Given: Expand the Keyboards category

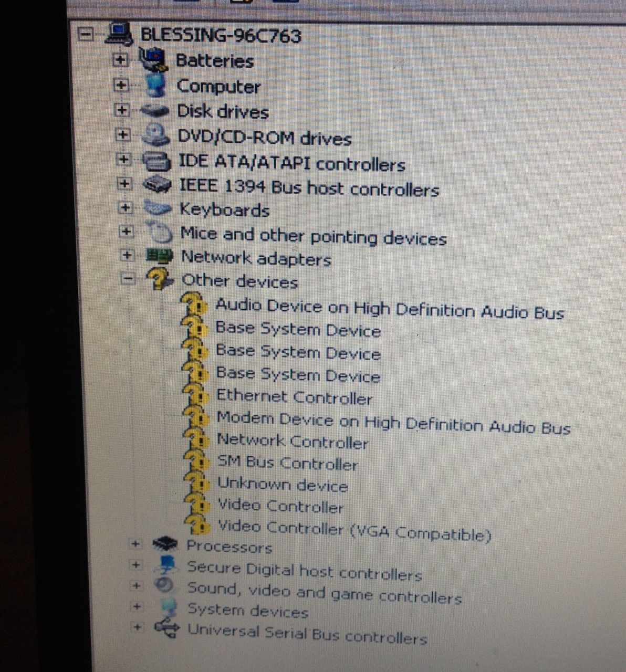Looking at the screenshot, I should 125,207.
